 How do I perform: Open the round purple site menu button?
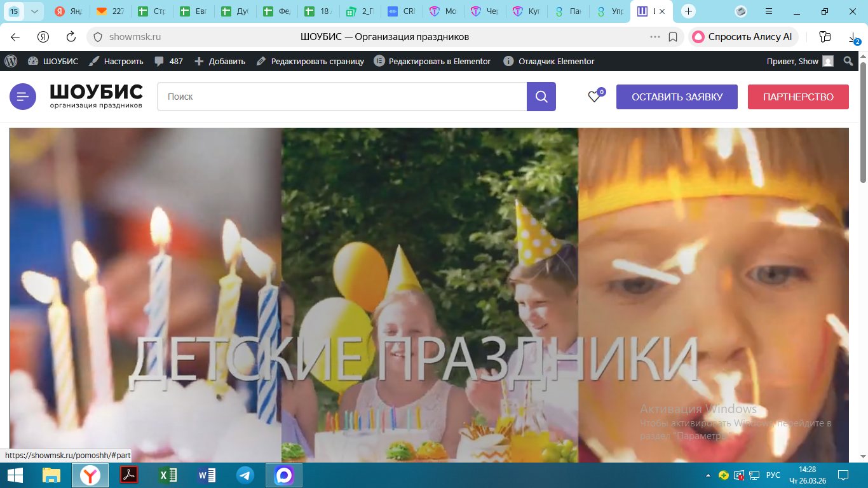(x=23, y=97)
